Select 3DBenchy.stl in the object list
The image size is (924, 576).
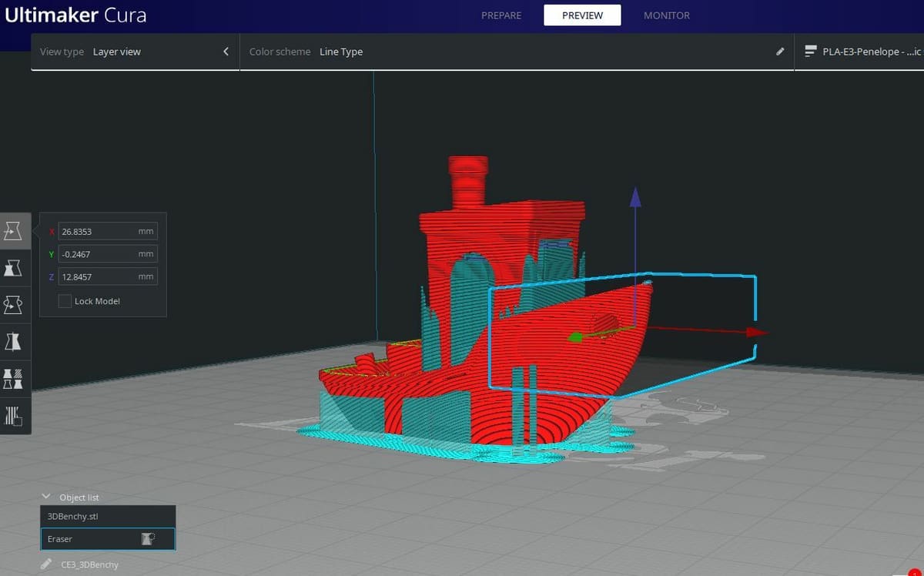[x=108, y=516]
